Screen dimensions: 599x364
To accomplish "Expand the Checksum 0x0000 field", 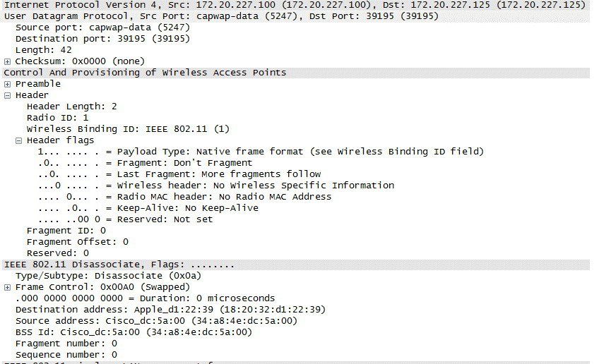I will pos(7,61).
